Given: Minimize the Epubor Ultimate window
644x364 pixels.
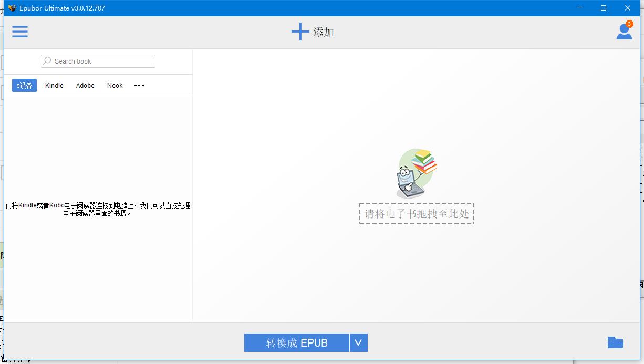Looking at the screenshot, I should point(580,8).
